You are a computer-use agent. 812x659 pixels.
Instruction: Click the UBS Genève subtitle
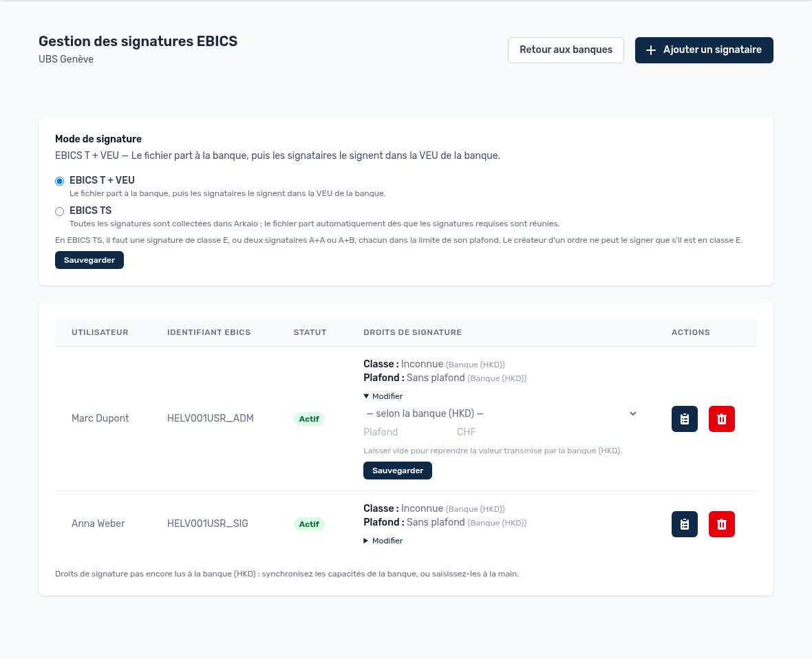click(x=66, y=59)
